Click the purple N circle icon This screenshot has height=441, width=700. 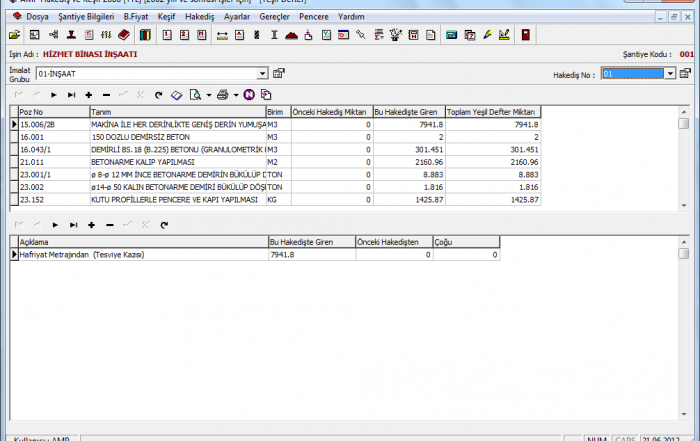pyautogui.click(x=249, y=94)
